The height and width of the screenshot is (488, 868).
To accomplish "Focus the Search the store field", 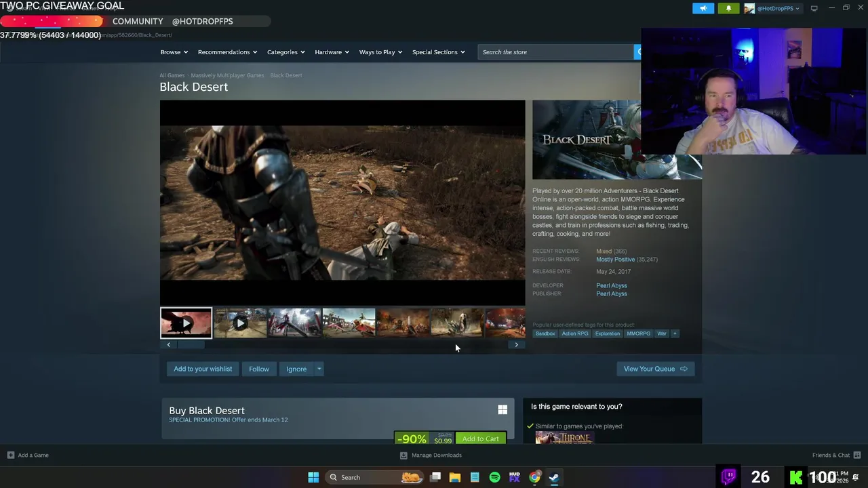I will (555, 52).
